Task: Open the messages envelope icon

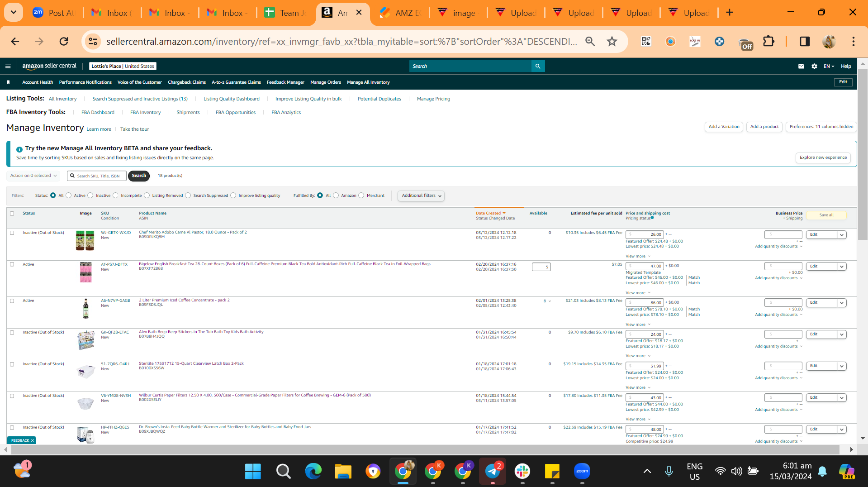Action: (801, 66)
